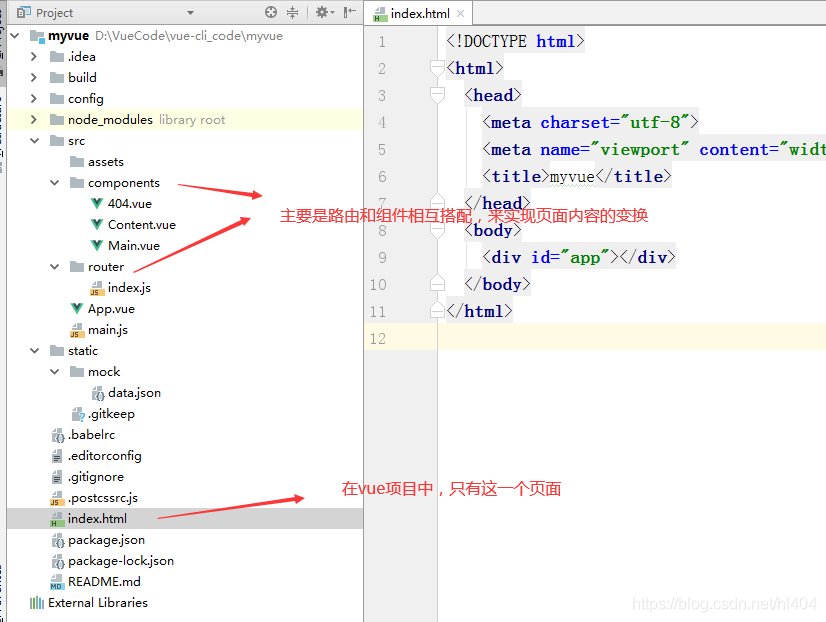The image size is (826, 622).
Task: Click the .babelrc file icon
Action: click(57, 435)
